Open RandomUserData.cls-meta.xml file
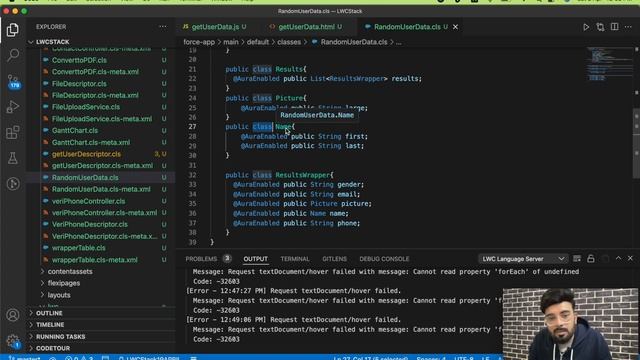This screenshot has height=360, width=640. [101, 189]
